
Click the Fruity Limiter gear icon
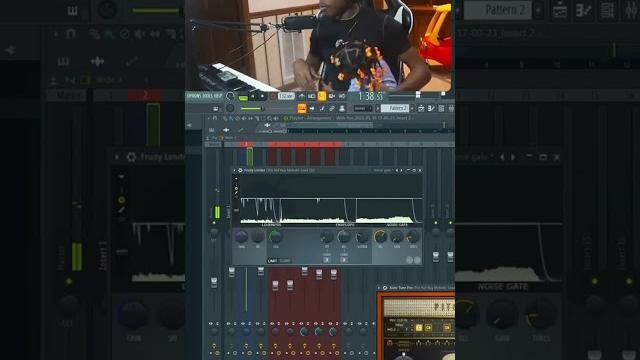pyautogui.click(x=240, y=170)
